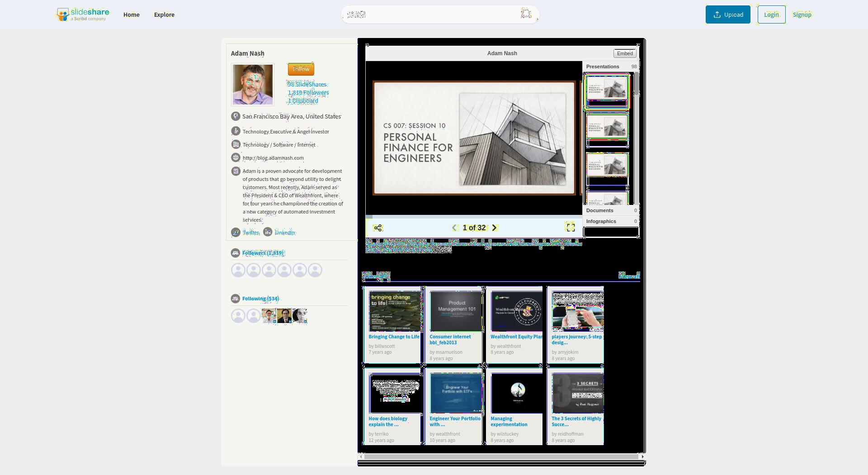Click the slide progress bar under viewer
This screenshot has height=475, width=868.
pyautogui.click(x=474, y=217)
